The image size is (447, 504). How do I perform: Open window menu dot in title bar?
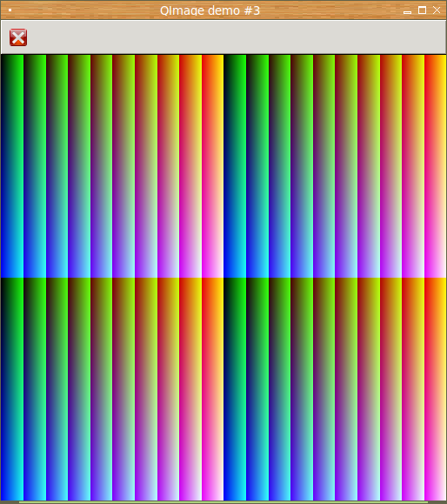[10, 10]
